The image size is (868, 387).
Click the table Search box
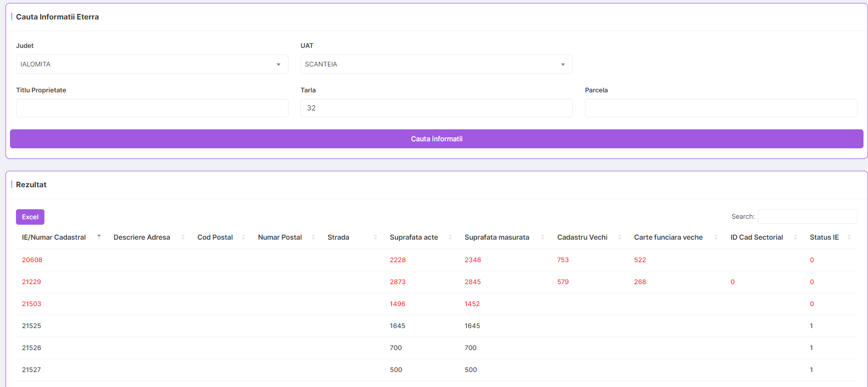point(807,217)
